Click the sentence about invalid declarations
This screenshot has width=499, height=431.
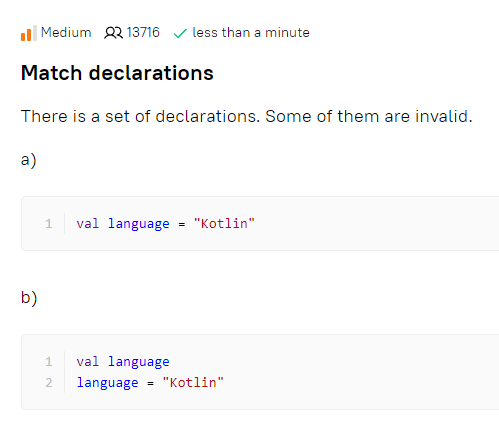coord(247,116)
